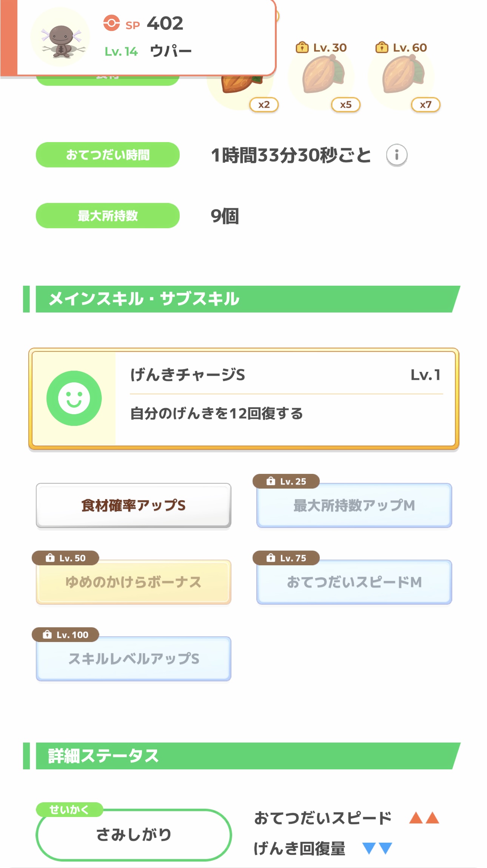
Task: Tap the green smiley skill icon
Action: click(74, 398)
